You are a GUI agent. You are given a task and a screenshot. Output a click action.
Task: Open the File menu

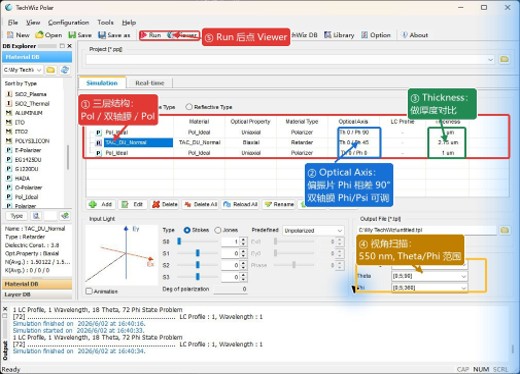point(13,22)
